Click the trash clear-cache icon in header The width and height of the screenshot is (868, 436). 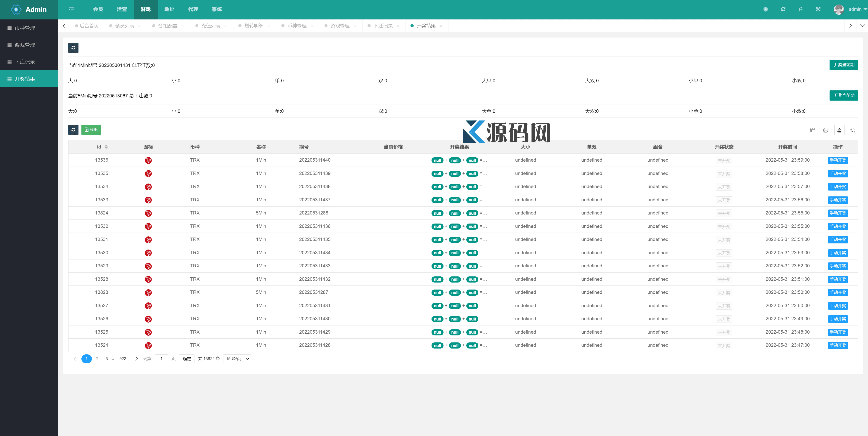tap(801, 9)
